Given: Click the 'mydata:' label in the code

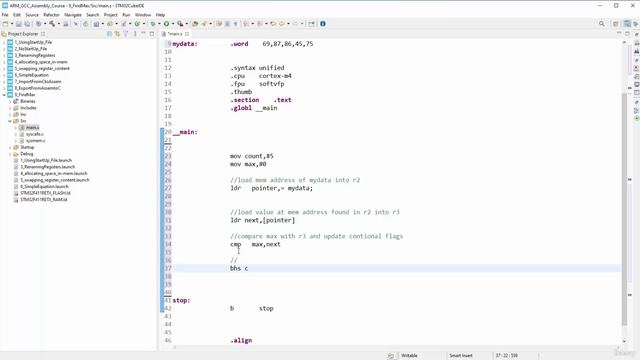Looking at the screenshot, I should [185, 44].
